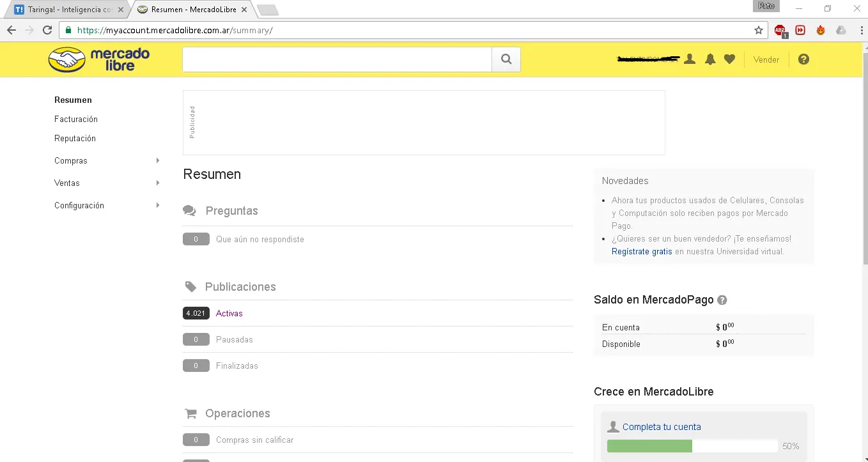Click the En cuenta balance amount
This screenshot has height=462, width=868.
[725, 327]
